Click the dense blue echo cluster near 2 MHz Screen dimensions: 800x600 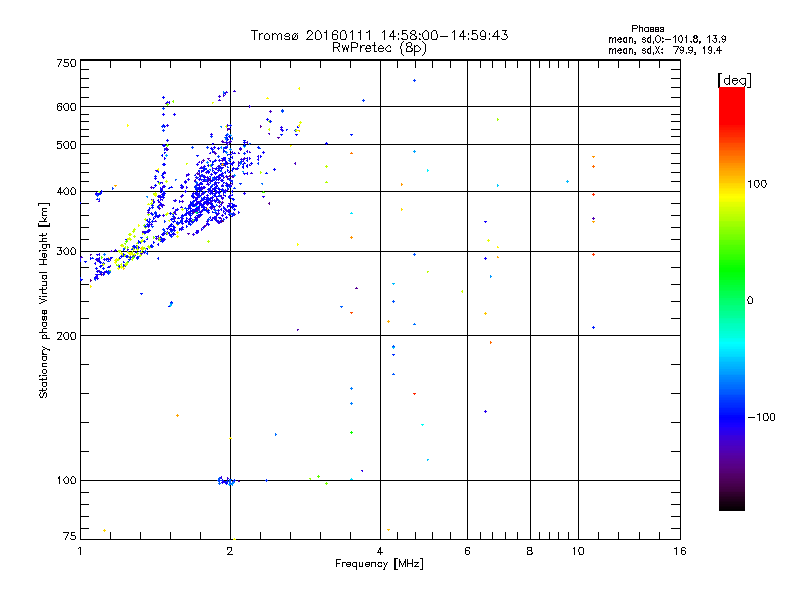[212, 189]
